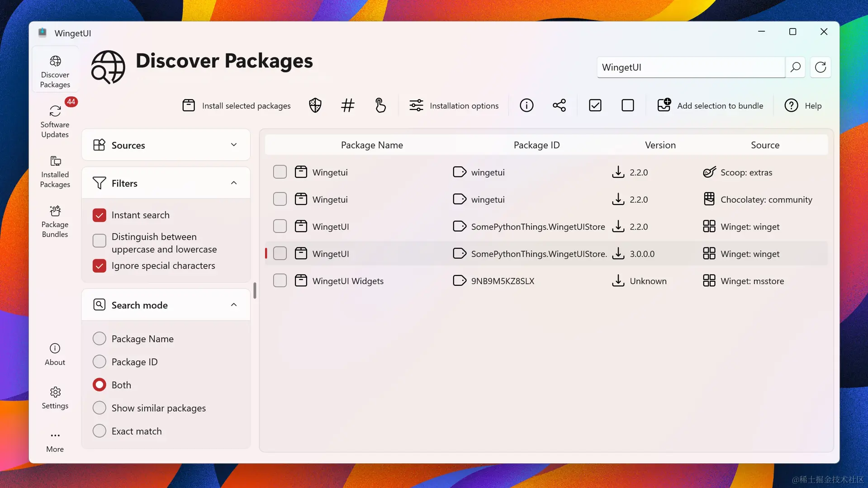Screen dimensions: 868x488
Task: Click the 9NB9M5KZ8SLX package ID
Action: tap(503, 281)
